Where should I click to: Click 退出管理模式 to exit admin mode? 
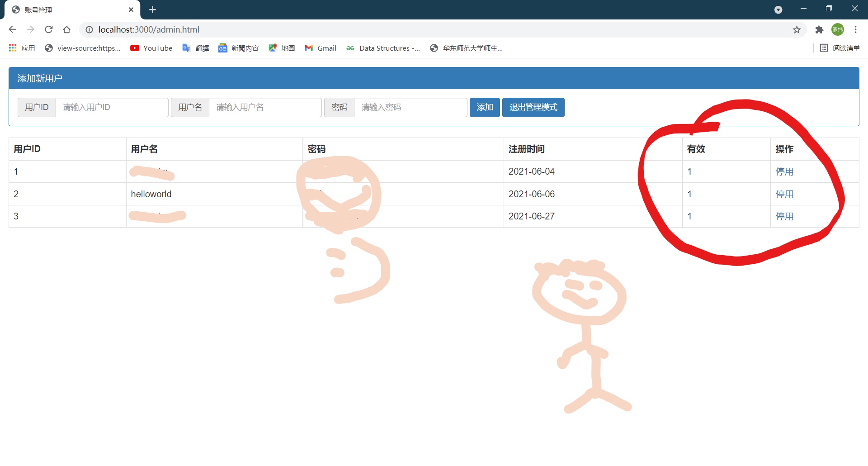533,107
